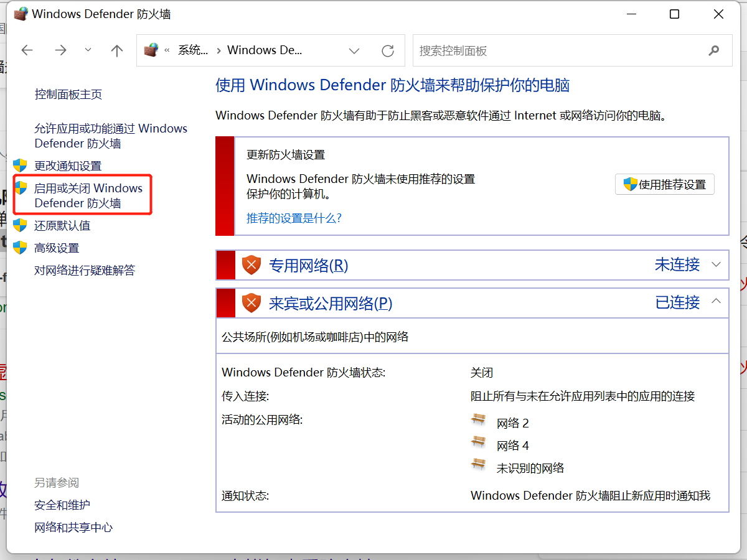Open recent locations dropdown arrow
The height and width of the screenshot is (560, 747).
88,50
